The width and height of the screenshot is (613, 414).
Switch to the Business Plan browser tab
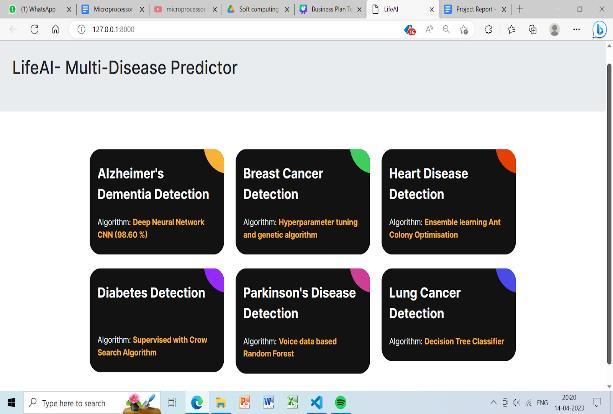[x=330, y=9]
